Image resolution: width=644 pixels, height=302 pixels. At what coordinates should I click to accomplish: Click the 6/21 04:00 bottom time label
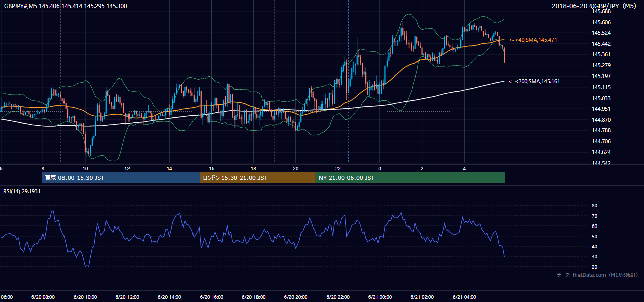[x=464, y=297]
